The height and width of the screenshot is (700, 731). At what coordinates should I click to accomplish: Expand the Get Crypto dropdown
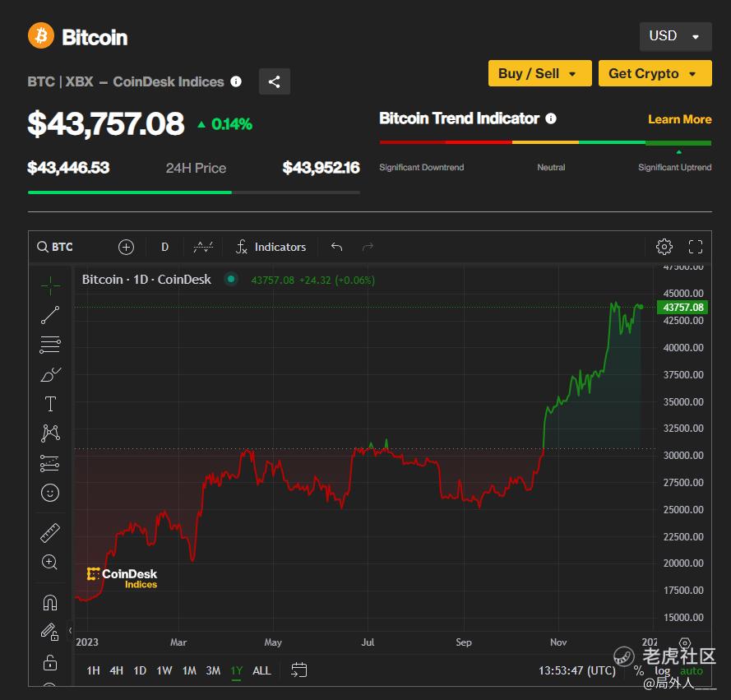[655, 73]
